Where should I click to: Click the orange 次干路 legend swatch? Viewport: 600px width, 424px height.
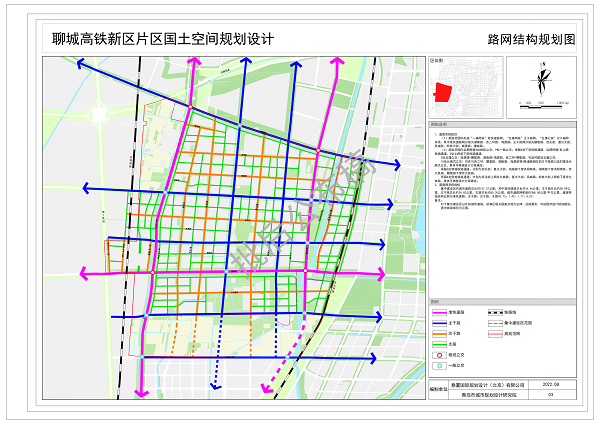tap(440, 336)
